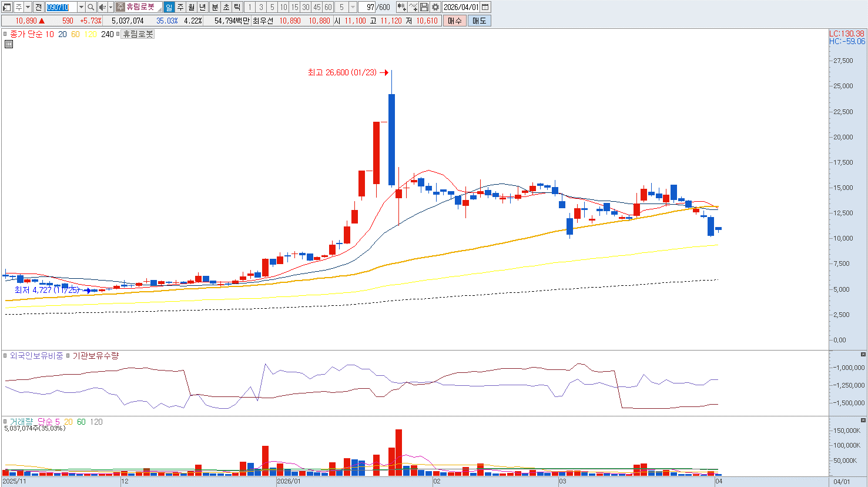Expand the stock code history dropdown
The height and width of the screenshot is (487, 868).
82,7
